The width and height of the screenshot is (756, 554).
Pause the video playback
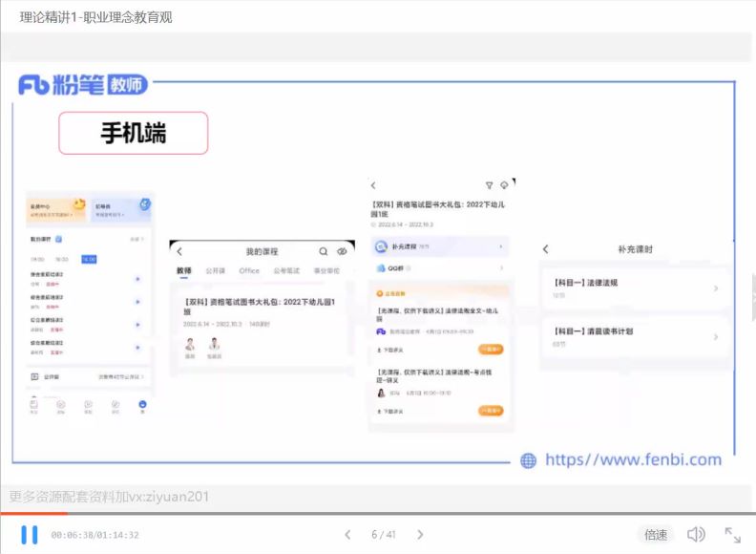pos(29,535)
